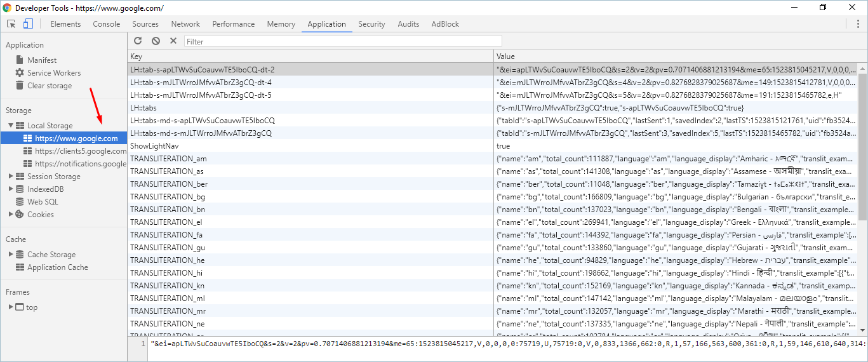
Task: Switch to the Network tab
Action: (185, 24)
